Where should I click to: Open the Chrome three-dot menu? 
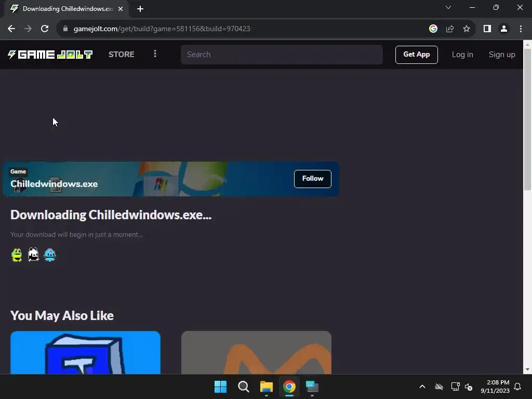point(521,29)
